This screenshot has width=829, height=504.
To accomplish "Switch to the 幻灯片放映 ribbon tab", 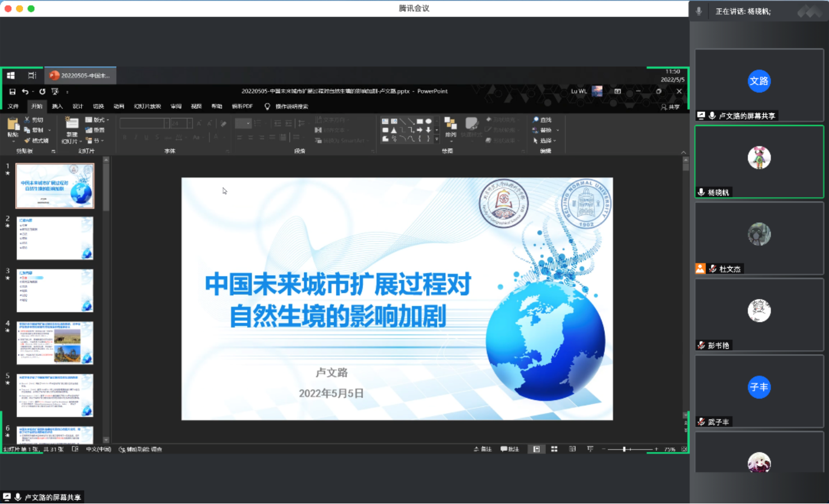I will [147, 107].
